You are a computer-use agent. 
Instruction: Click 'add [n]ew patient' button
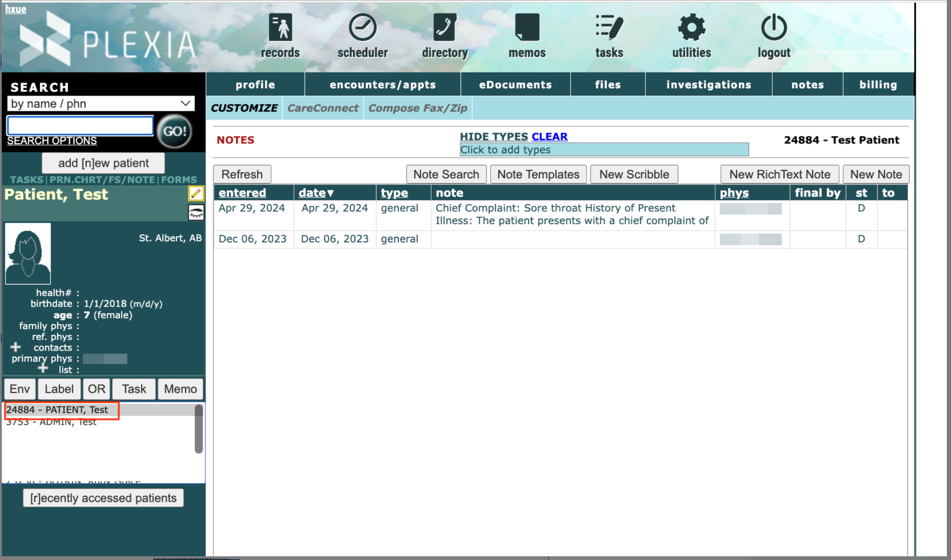(x=103, y=163)
